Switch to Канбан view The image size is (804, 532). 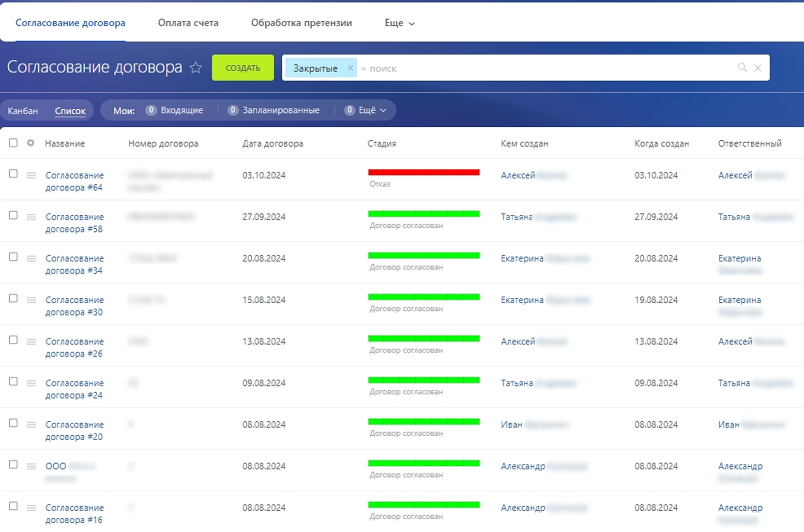tap(23, 111)
